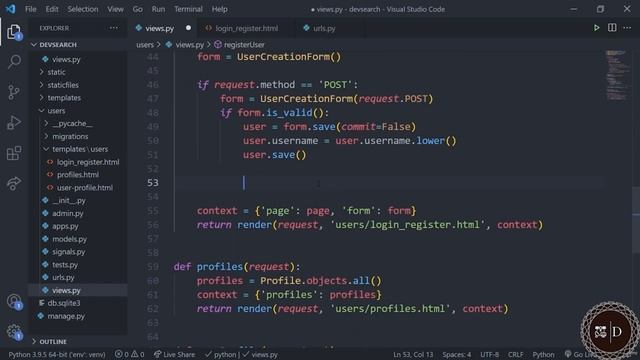Change encoding via UTF-8 status item
Image resolution: width=640 pixels, height=360 pixels.
click(x=489, y=354)
